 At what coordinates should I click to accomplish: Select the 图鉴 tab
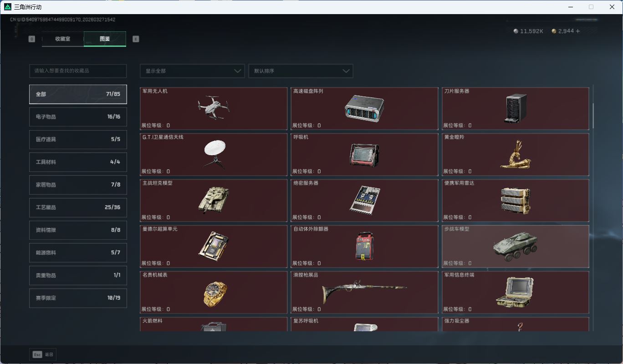pos(105,39)
